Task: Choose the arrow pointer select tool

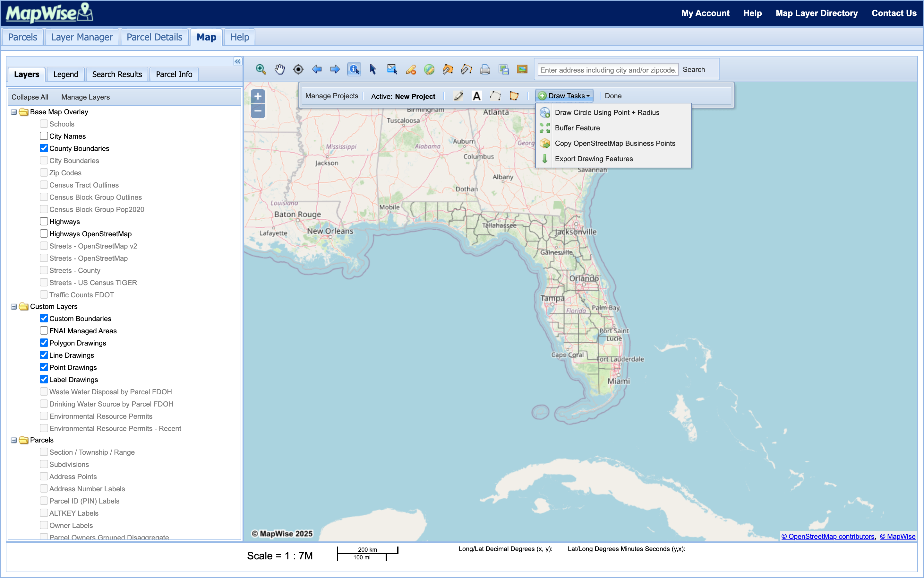Action: (373, 69)
